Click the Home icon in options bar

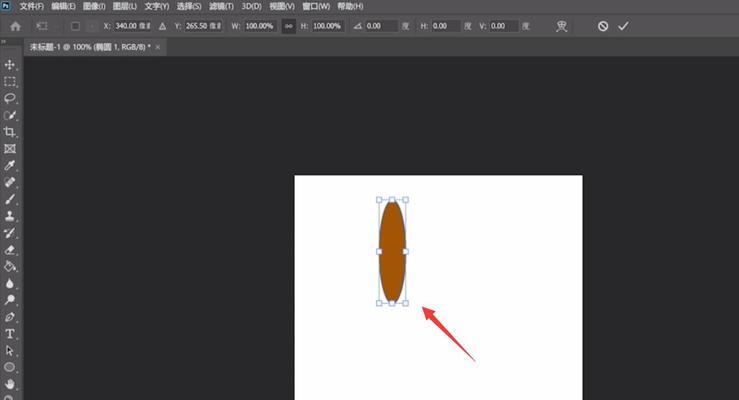point(15,26)
